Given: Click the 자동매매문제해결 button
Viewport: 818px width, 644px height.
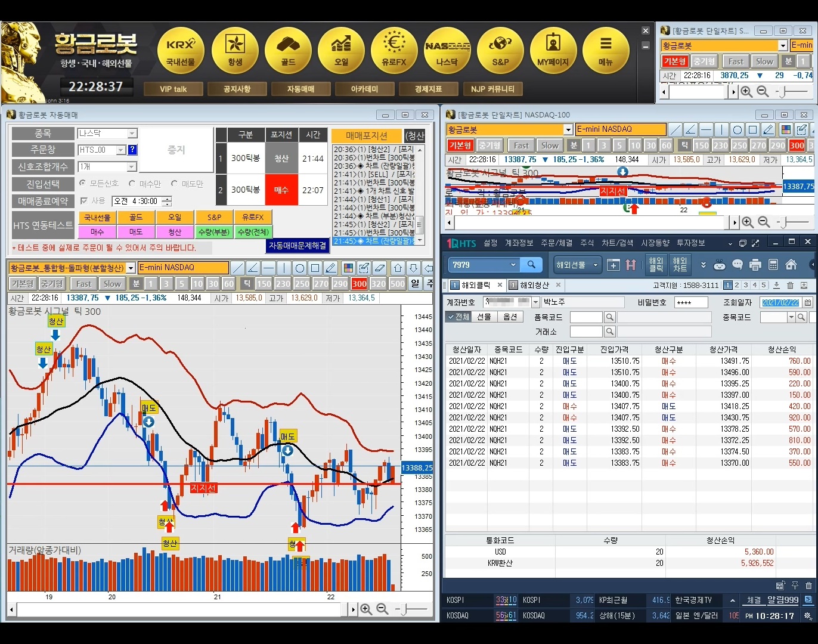Looking at the screenshot, I should [298, 245].
